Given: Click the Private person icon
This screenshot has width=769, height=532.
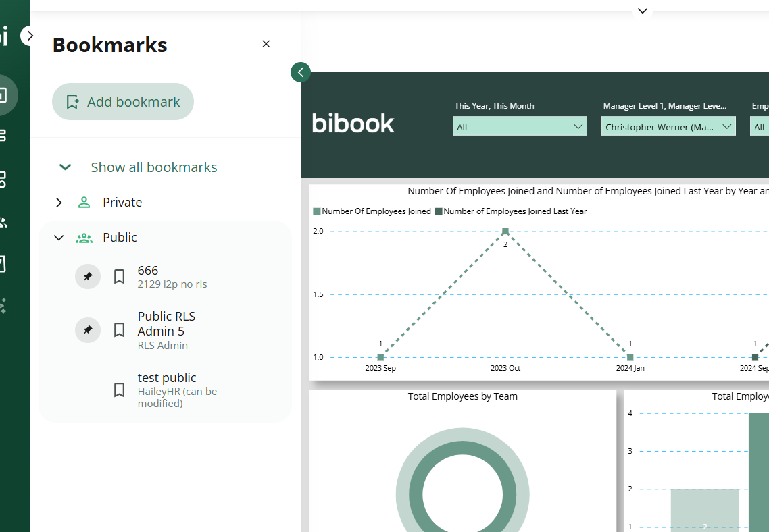Looking at the screenshot, I should [x=84, y=203].
